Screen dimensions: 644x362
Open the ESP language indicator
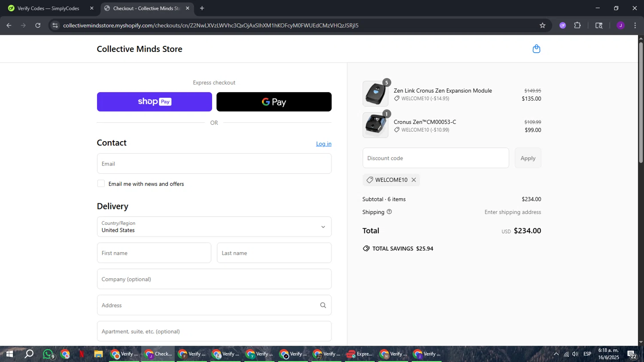[587, 354]
